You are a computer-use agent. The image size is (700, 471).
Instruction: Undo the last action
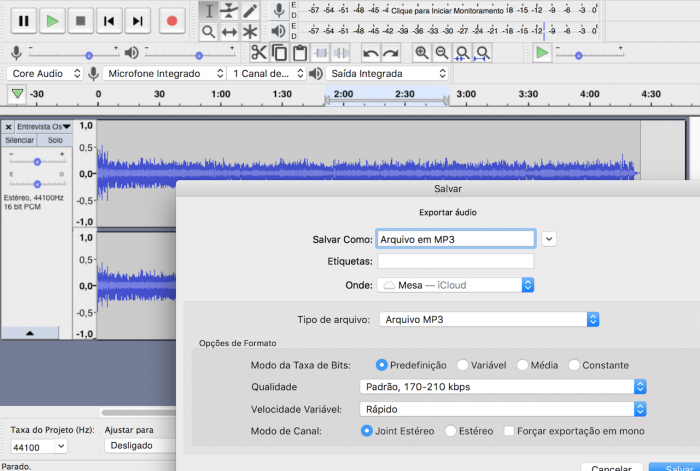[371, 53]
